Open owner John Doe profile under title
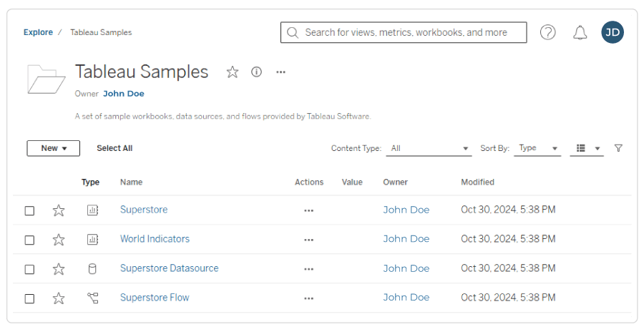The height and width of the screenshot is (332, 644). (x=124, y=94)
